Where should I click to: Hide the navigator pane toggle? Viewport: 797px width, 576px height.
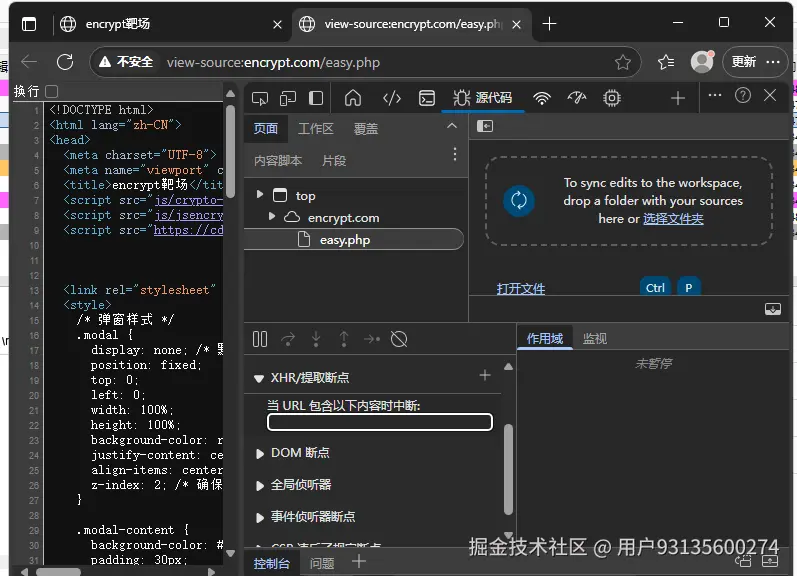pos(485,126)
